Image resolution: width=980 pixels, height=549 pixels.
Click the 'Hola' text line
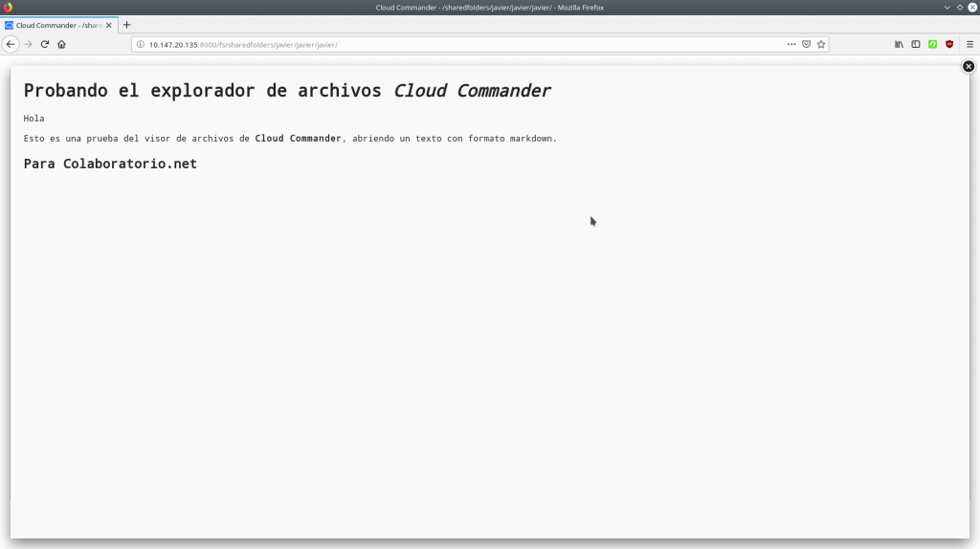33,118
